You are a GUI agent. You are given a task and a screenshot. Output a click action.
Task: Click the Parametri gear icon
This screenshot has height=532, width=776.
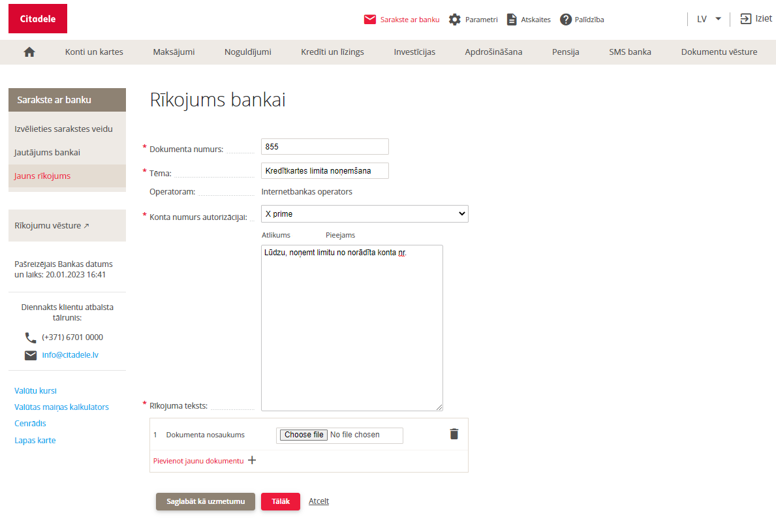click(454, 20)
